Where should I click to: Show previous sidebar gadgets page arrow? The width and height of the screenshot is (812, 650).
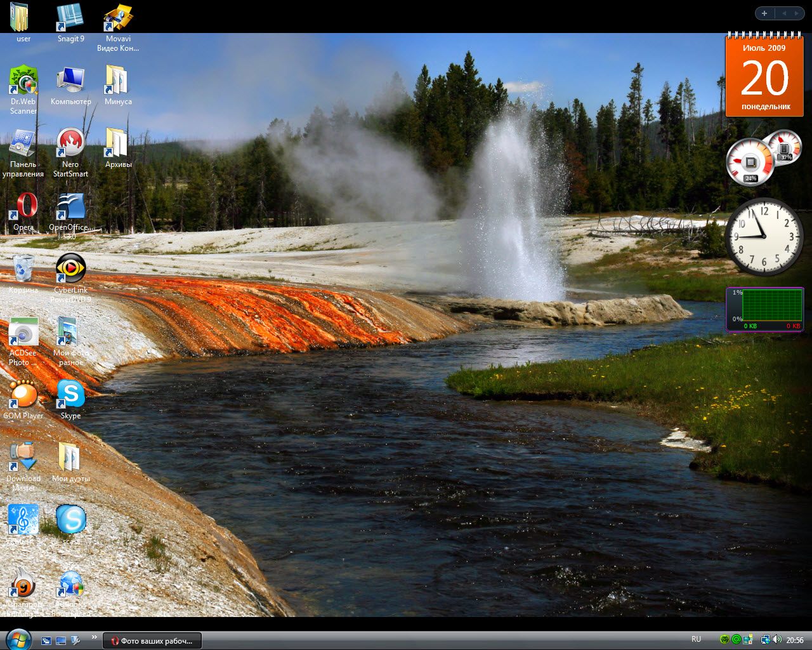click(x=783, y=13)
